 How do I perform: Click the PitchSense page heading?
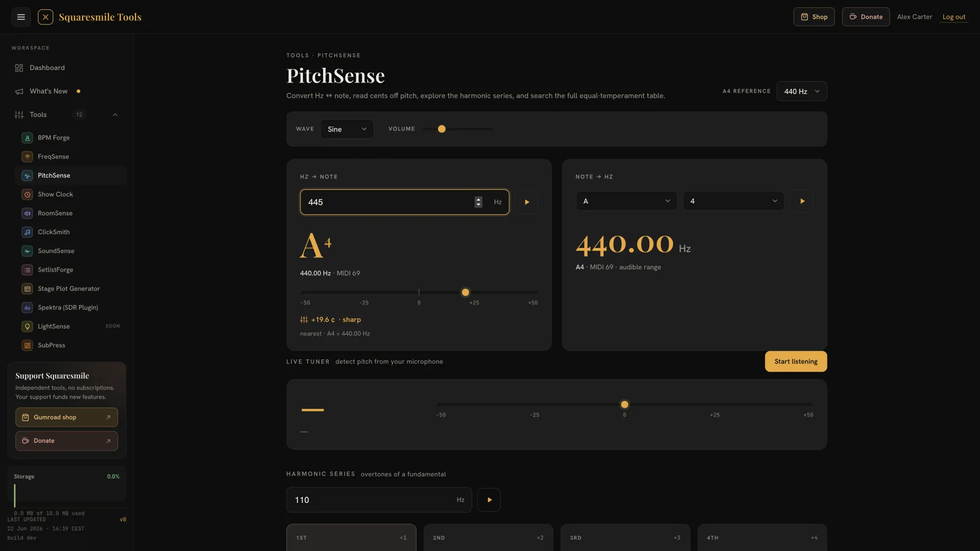[x=336, y=75]
